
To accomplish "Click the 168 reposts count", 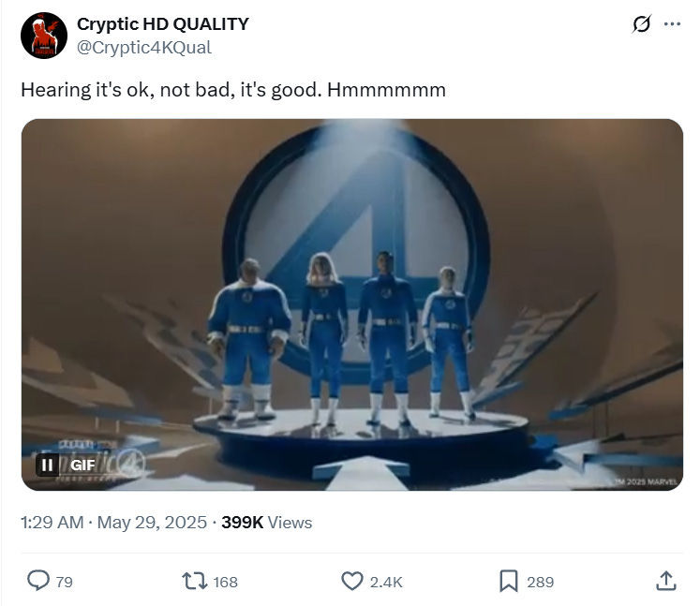I will (225, 582).
